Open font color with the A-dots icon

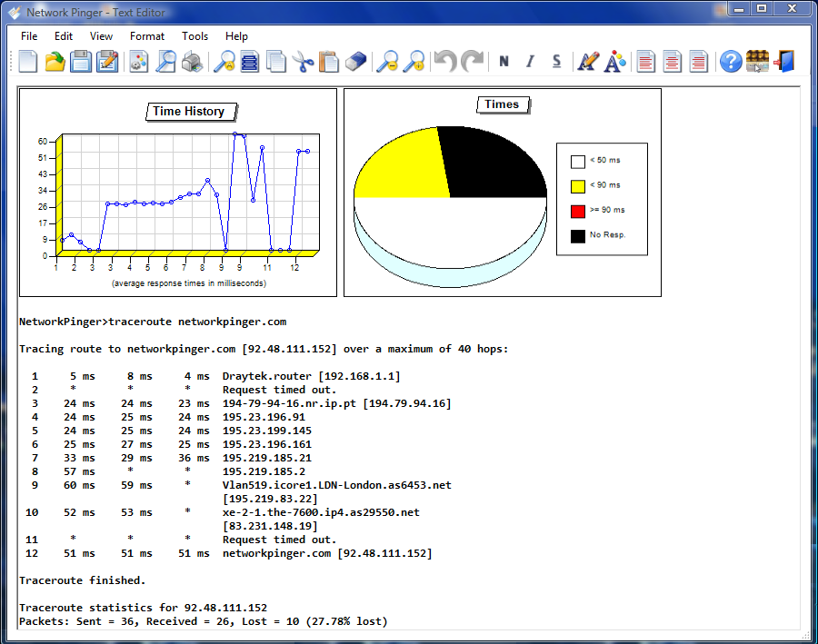pyautogui.click(x=614, y=62)
